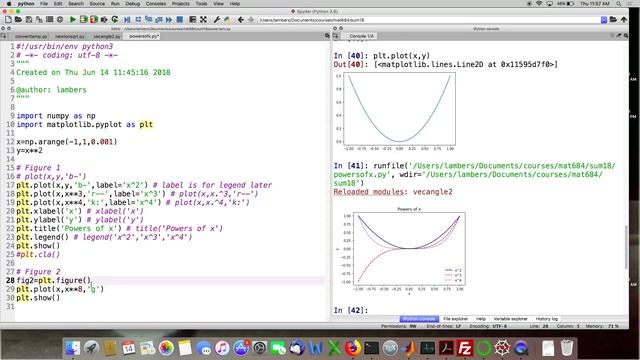
Task: Go to parent directory up arrow
Action: point(624,20)
